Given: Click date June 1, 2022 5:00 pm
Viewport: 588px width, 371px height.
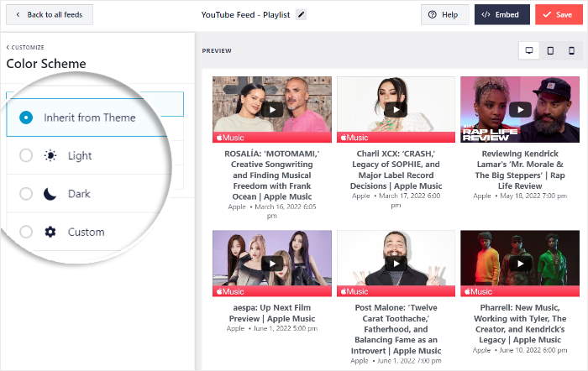Looking at the screenshot, I should [x=286, y=328].
